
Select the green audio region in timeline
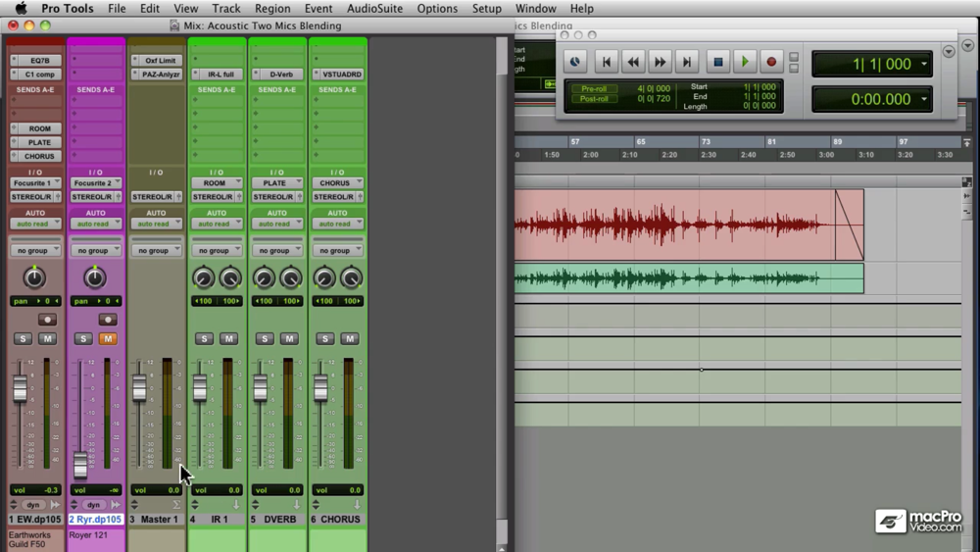(x=689, y=278)
